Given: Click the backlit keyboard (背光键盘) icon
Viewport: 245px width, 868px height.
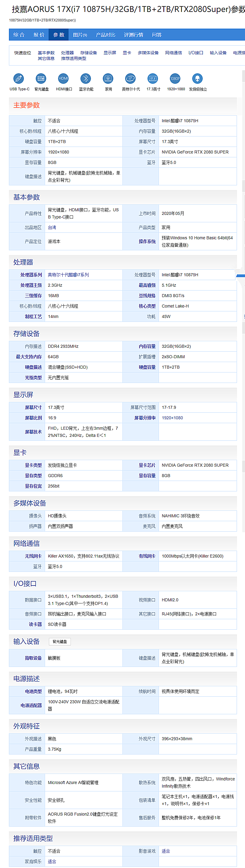Looking at the screenshot, I should coord(41,78).
